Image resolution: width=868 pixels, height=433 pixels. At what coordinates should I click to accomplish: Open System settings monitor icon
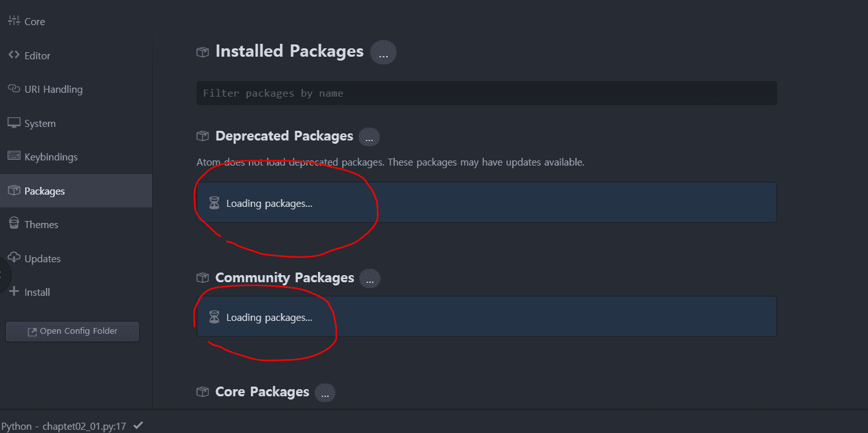coord(14,122)
